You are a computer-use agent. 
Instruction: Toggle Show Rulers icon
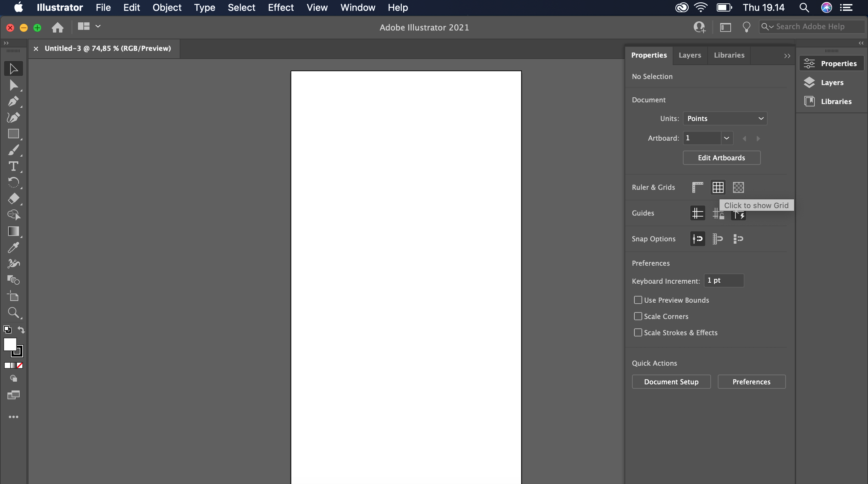point(697,187)
